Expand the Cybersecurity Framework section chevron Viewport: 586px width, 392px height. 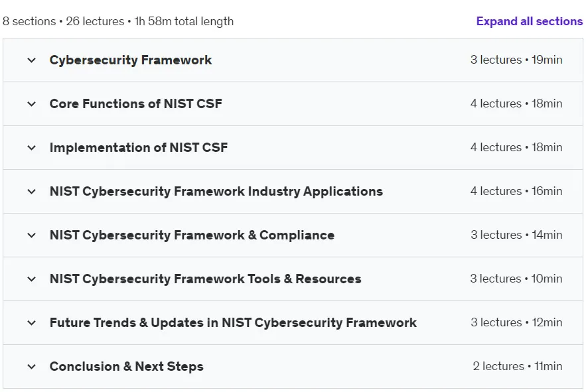coord(32,60)
